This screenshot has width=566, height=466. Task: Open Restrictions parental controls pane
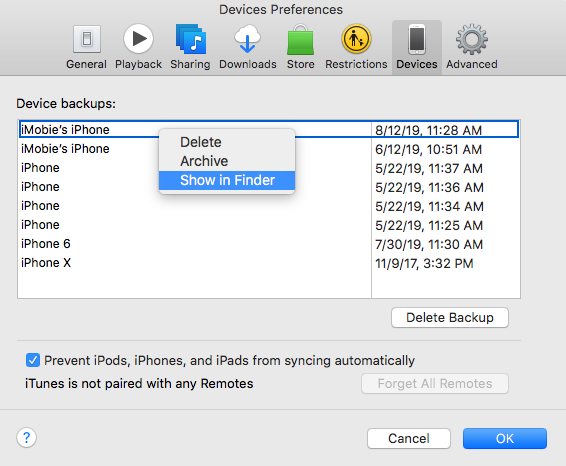pyautogui.click(x=356, y=47)
